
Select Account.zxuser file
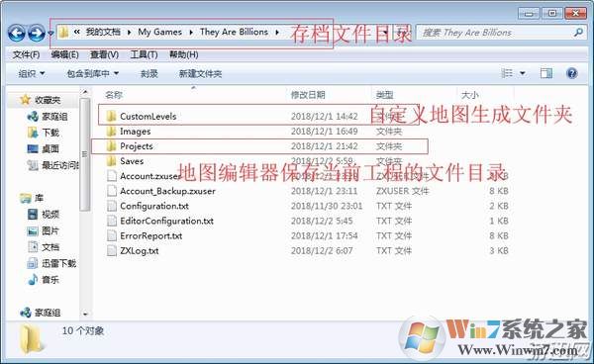tap(150, 176)
